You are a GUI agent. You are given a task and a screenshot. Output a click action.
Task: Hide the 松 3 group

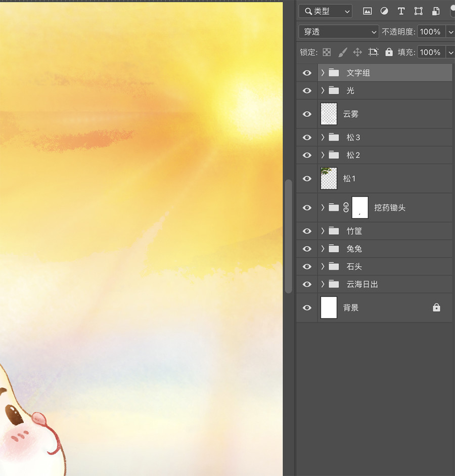[307, 138]
